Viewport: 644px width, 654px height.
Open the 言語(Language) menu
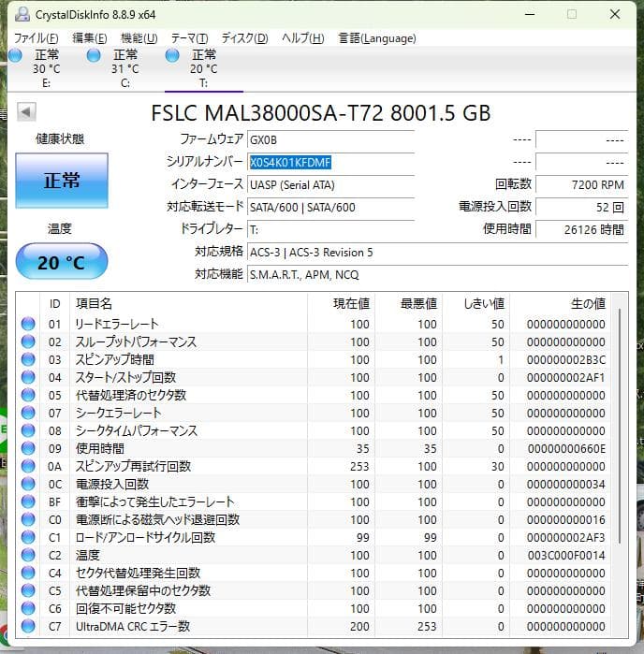pos(377,38)
